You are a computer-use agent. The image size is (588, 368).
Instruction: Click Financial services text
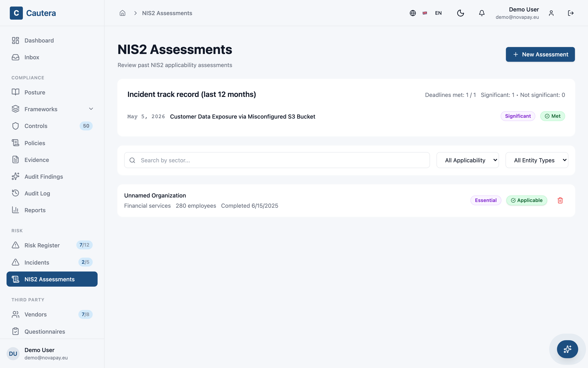pyautogui.click(x=147, y=206)
